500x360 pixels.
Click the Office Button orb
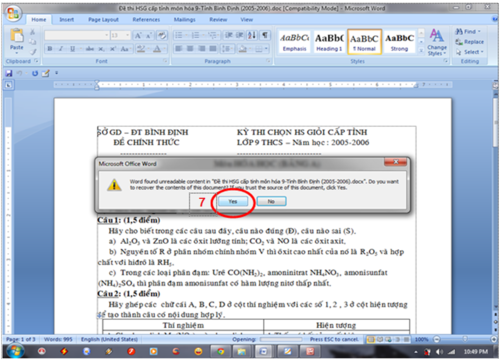click(13, 13)
